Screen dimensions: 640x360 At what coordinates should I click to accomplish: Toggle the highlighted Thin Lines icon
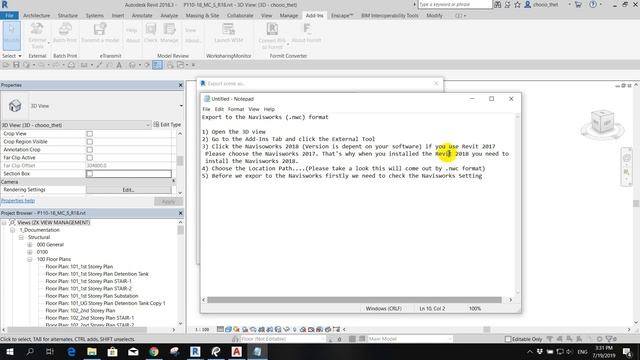point(157,65)
